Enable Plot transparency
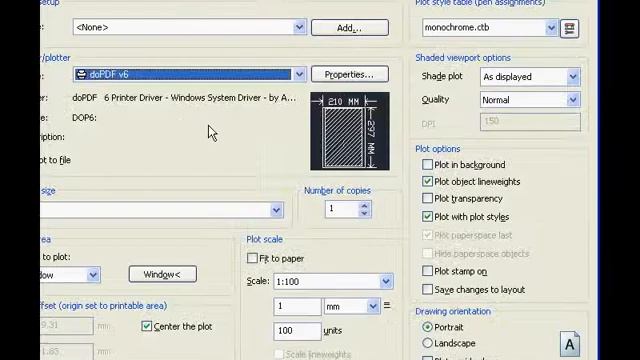This screenshot has height=360, width=640. tap(427, 198)
